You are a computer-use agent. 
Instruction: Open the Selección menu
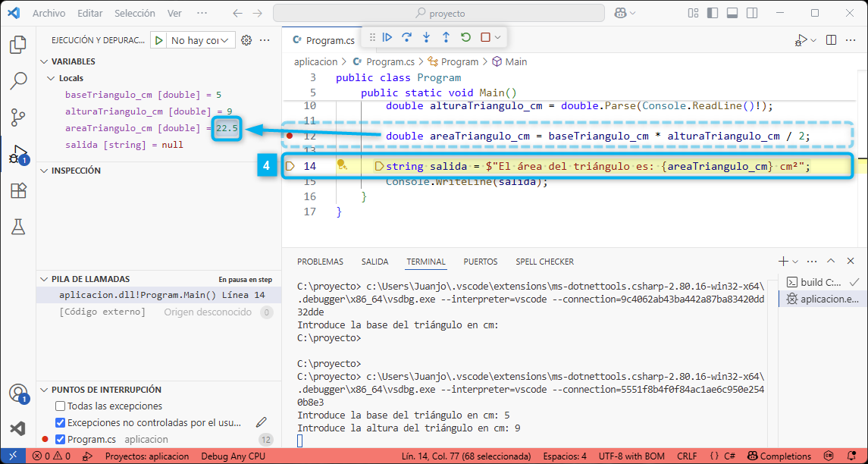135,13
